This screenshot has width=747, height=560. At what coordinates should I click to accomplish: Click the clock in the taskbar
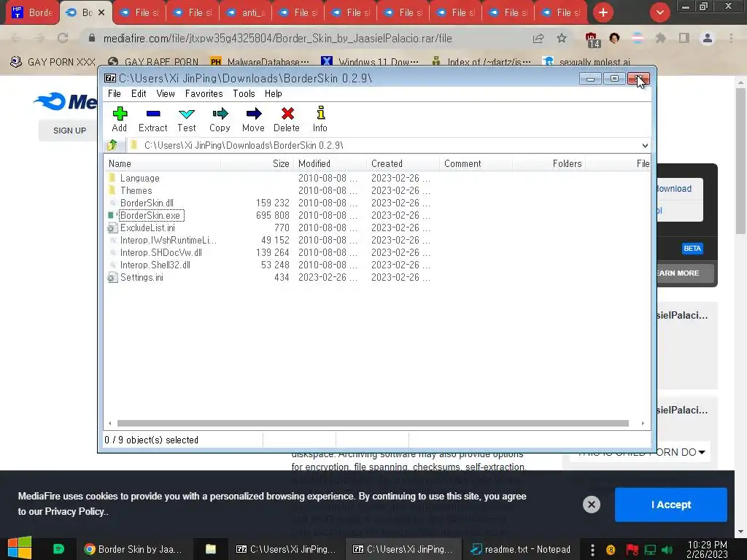pos(707,549)
